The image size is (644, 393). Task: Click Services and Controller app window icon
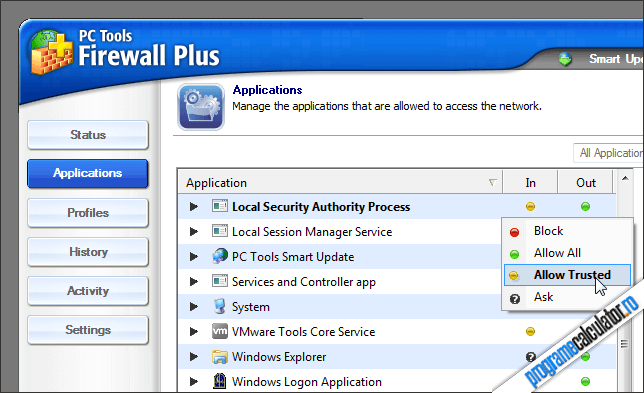pyautogui.click(x=220, y=281)
